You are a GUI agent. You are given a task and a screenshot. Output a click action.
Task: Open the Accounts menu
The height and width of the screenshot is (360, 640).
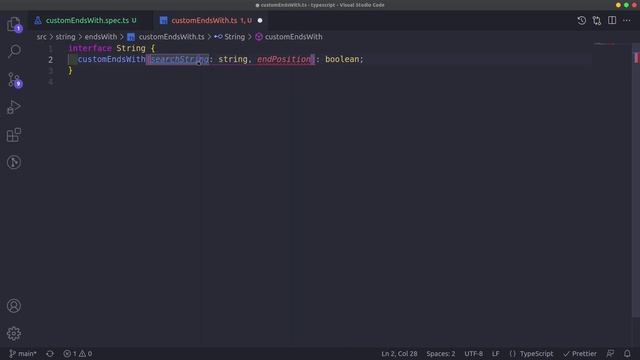[x=14, y=306]
